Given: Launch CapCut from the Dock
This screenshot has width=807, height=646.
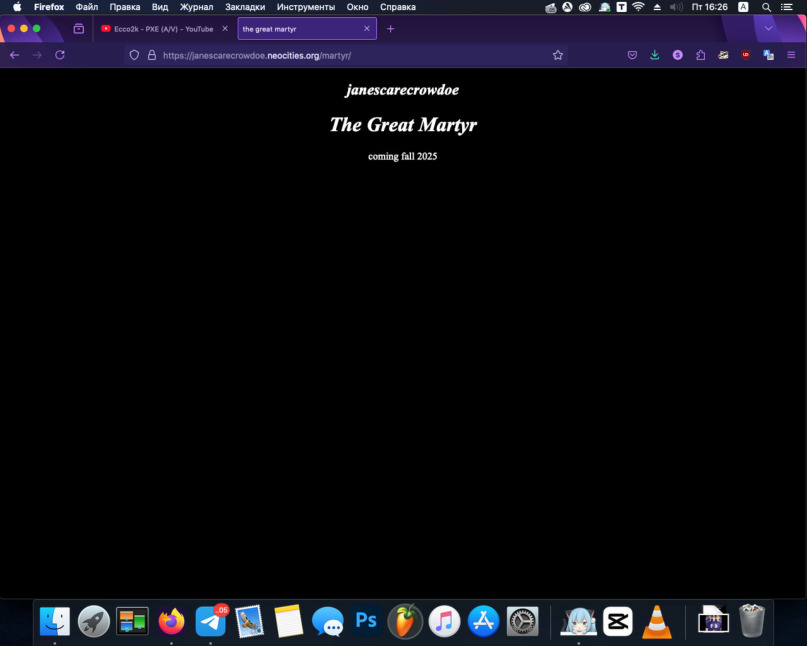Looking at the screenshot, I should pos(618,621).
